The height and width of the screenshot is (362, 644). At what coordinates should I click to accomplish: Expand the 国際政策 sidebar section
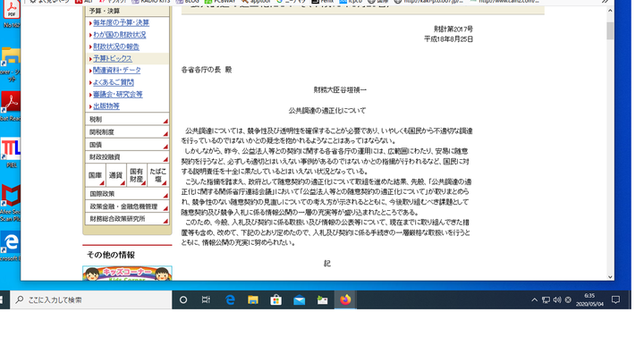pyautogui.click(x=127, y=194)
